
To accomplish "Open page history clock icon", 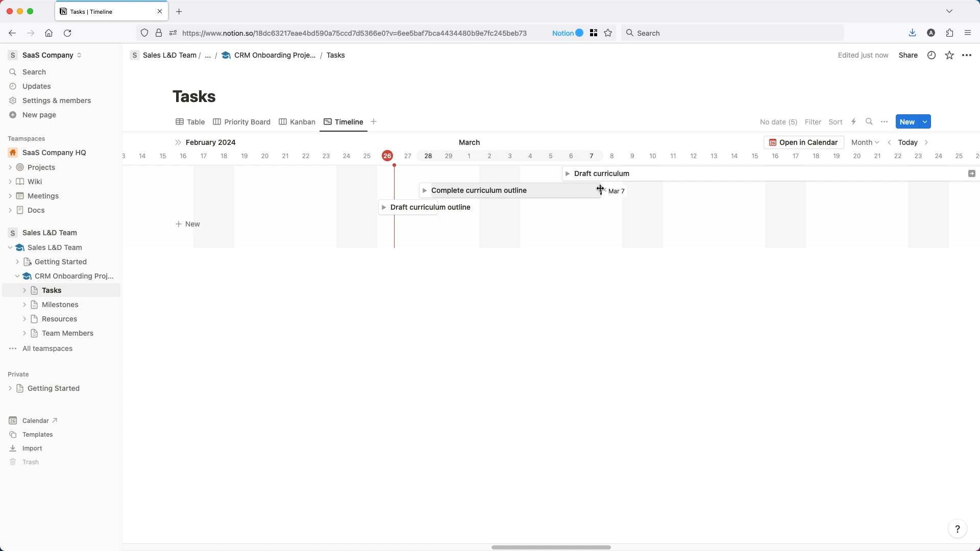I will (932, 56).
